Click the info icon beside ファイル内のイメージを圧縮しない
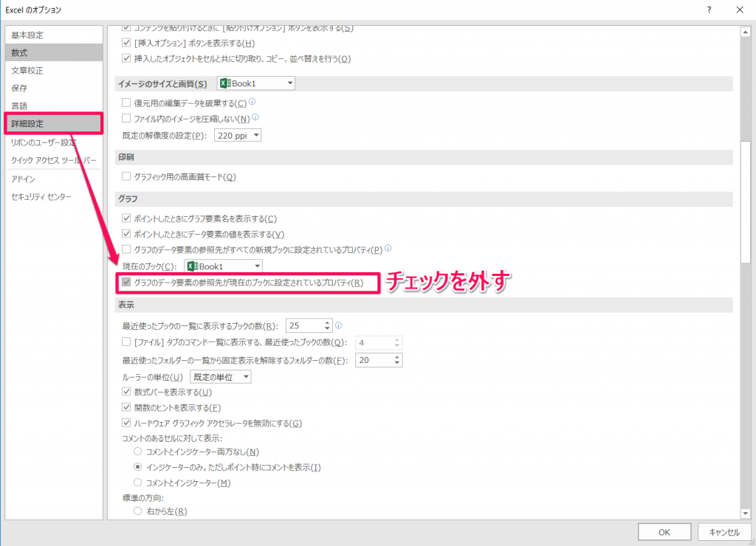 click(x=255, y=117)
